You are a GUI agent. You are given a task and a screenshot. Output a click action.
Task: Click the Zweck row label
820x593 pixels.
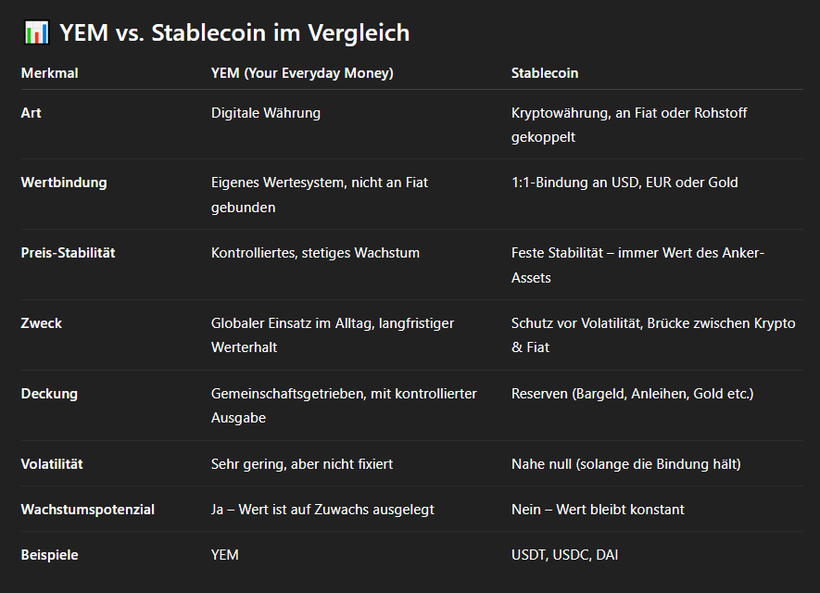(x=41, y=323)
